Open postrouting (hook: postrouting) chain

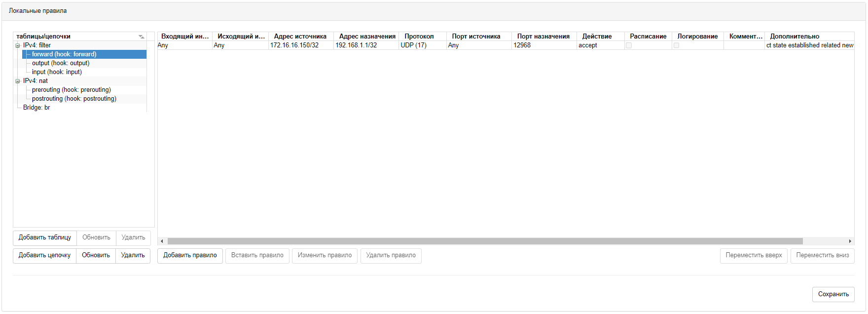(x=74, y=99)
